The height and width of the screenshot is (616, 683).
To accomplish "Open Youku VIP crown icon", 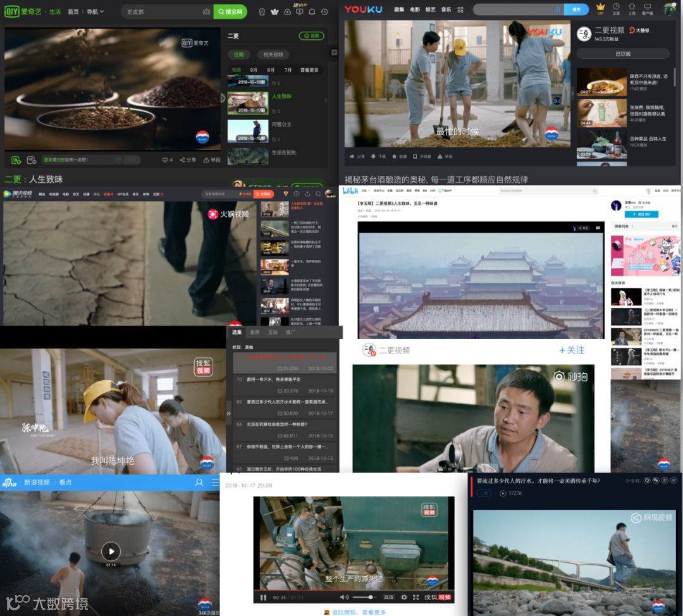I will tap(600, 8).
